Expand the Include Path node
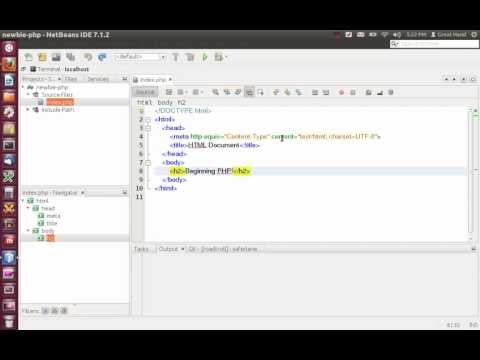This screenshot has height=360, width=480. point(28,109)
